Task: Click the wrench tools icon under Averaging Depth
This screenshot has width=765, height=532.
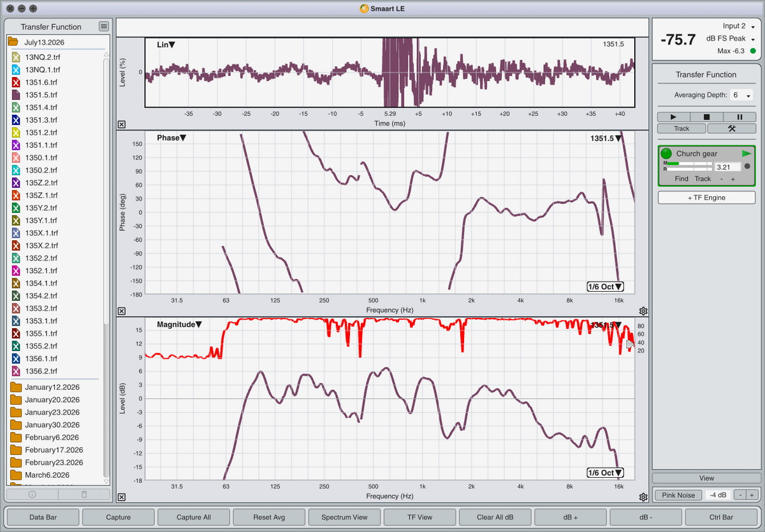Action: (x=731, y=128)
